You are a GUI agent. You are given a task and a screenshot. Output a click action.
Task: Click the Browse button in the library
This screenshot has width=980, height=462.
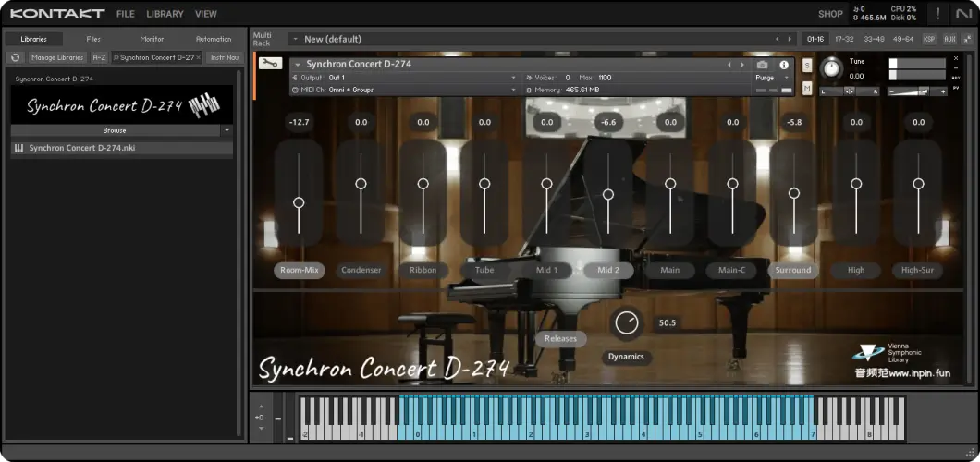tap(115, 130)
